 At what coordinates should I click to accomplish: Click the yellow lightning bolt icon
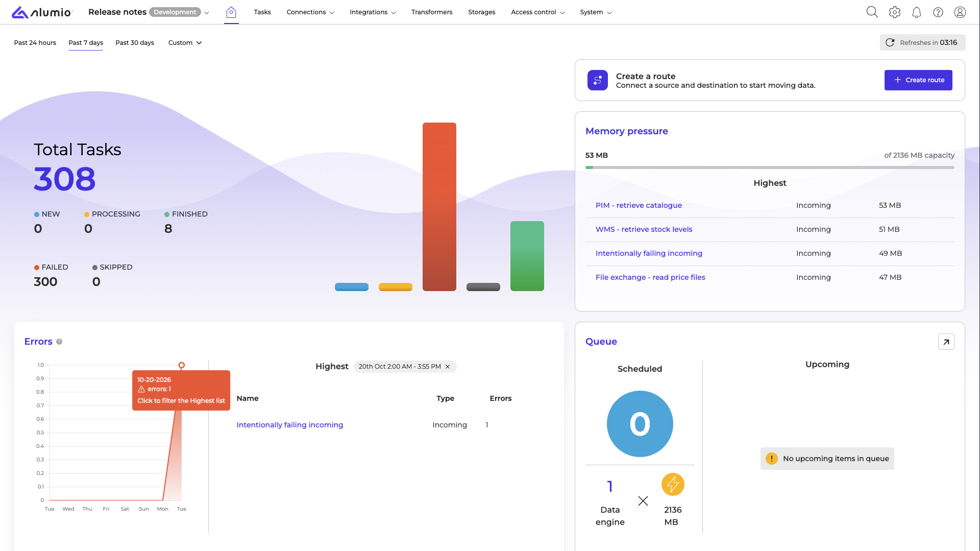(x=673, y=484)
